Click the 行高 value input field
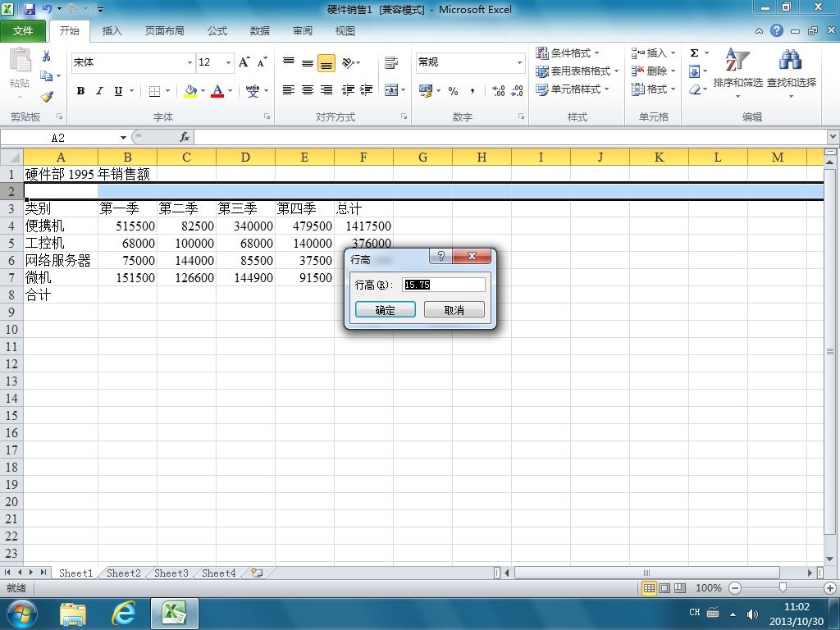The height and width of the screenshot is (630, 840). [x=444, y=285]
